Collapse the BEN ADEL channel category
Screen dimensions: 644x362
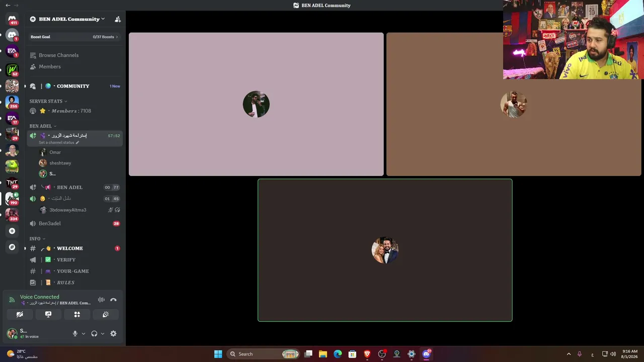[x=43, y=126]
